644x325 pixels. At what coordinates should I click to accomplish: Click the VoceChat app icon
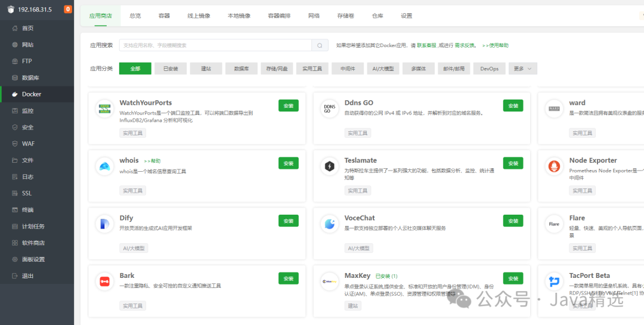(x=329, y=224)
